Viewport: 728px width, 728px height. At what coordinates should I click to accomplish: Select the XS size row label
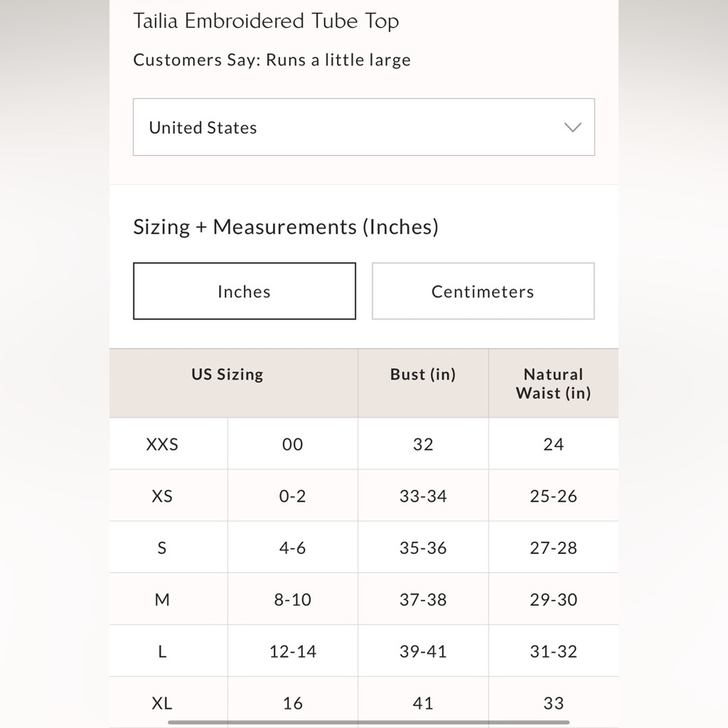[162, 496]
